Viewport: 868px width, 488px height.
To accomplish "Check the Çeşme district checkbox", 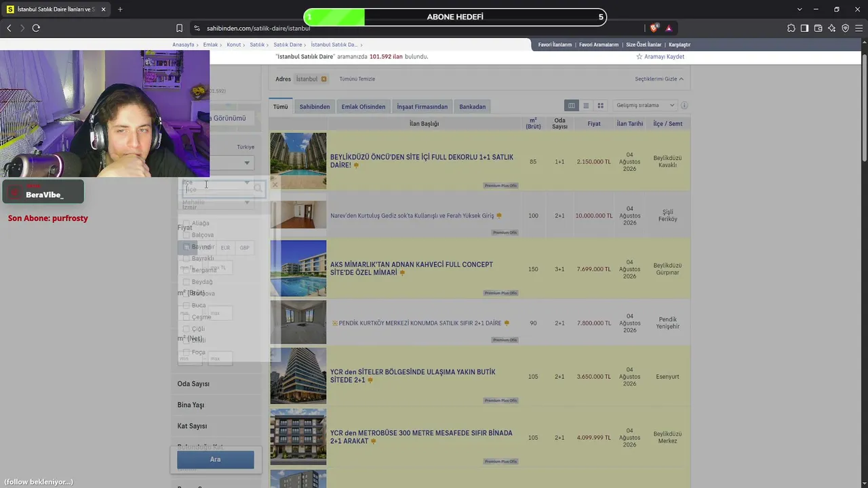I will (x=187, y=317).
